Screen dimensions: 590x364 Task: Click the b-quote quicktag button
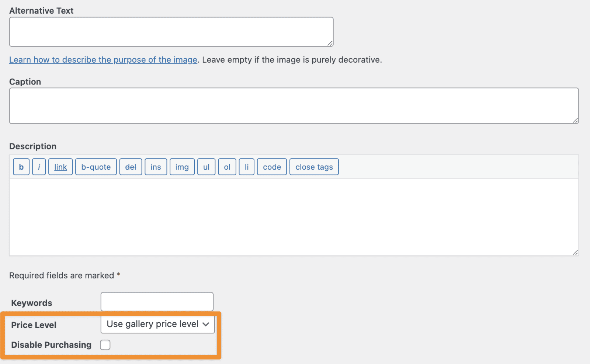pyautogui.click(x=96, y=167)
